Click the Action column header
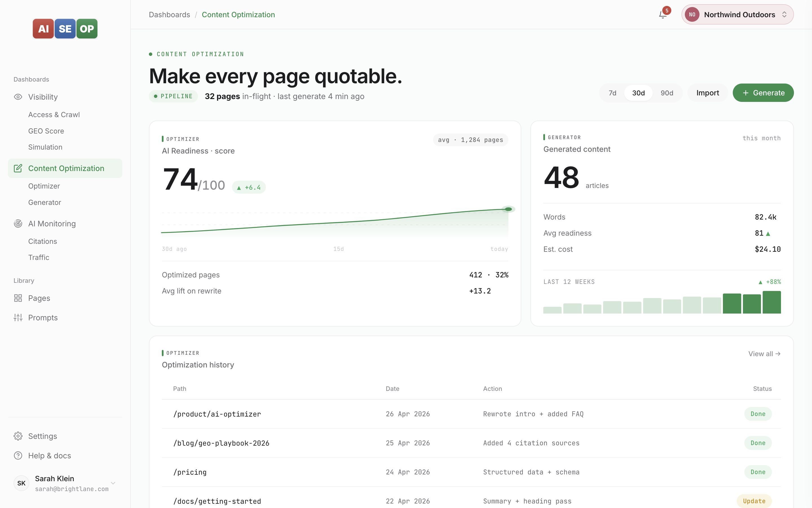Screen dimensions: 812x508 click(x=493, y=389)
